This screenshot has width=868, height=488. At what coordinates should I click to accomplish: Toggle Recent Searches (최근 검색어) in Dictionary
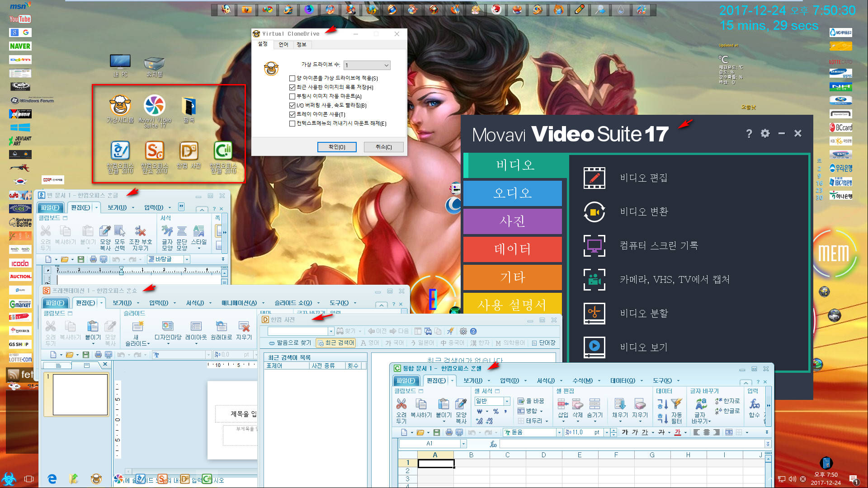[x=336, y=343]
